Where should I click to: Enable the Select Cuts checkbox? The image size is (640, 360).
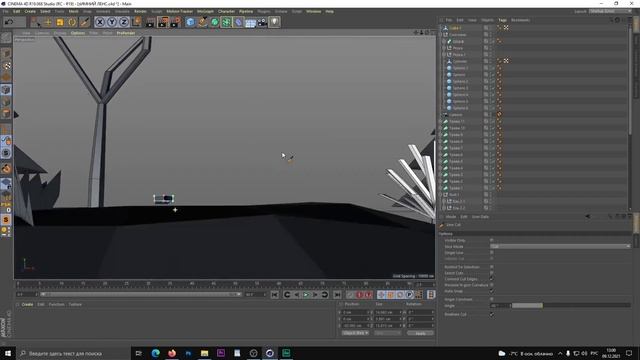(491, 273)
